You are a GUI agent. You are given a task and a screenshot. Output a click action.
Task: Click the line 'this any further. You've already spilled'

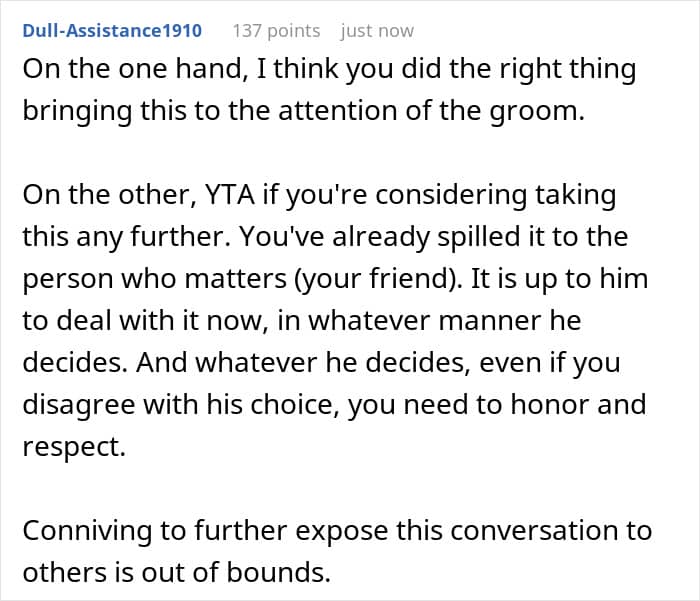tap(325, 237)
